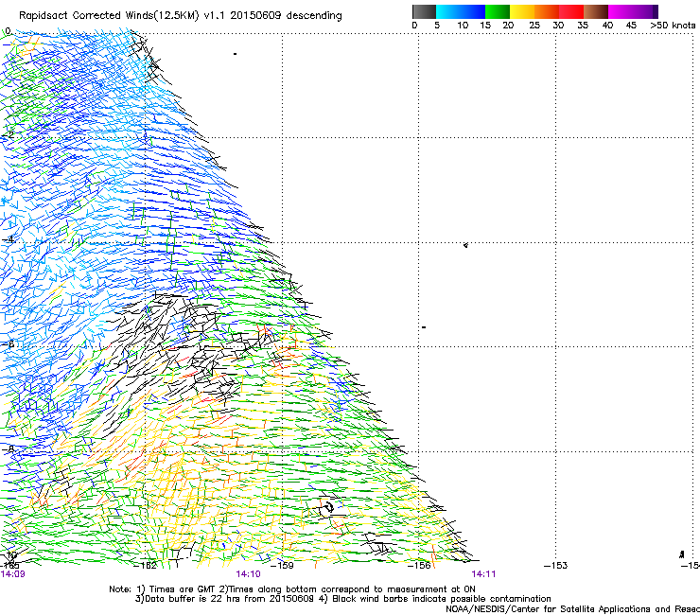Click the purple 14:09 time label

tap(13, 574)
